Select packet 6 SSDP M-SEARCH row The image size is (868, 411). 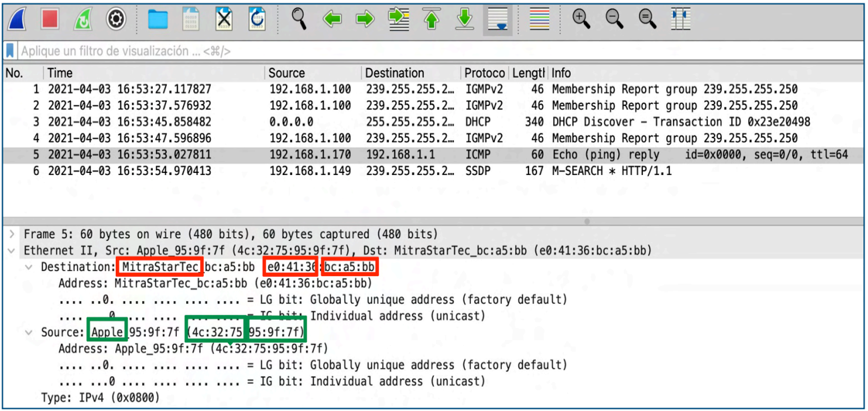[433, 171]
